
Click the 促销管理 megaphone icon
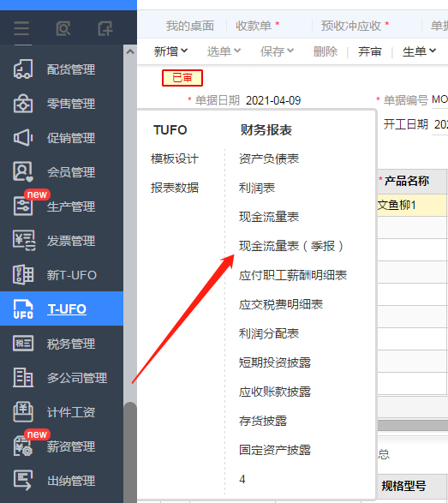[x=23, y=138]
